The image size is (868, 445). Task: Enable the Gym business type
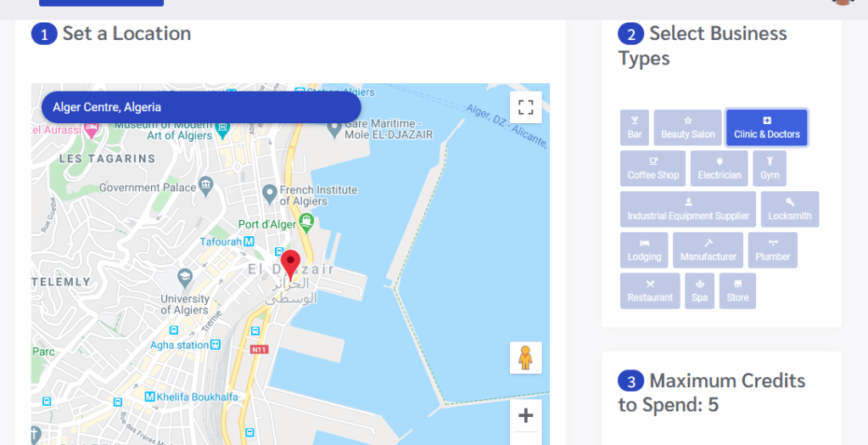tap(770, 168)
